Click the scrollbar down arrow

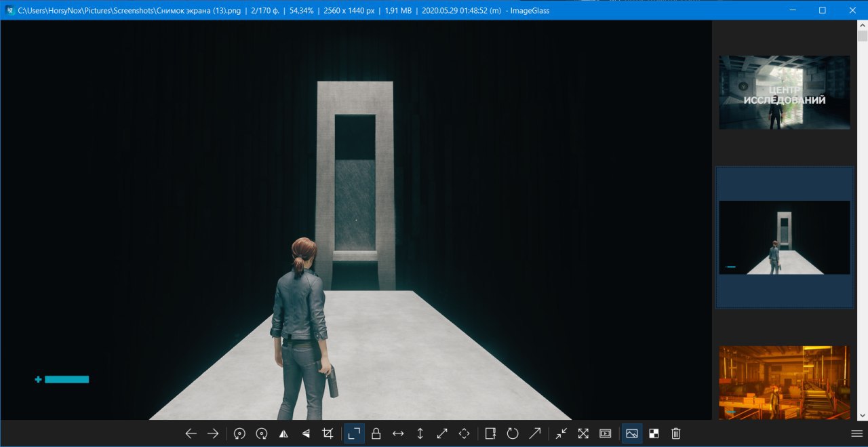pyautogui.click(x=863, y=415)
